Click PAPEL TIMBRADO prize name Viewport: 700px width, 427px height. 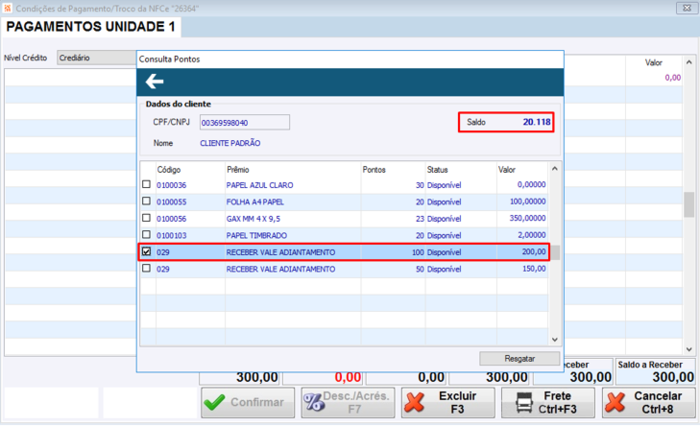(256, 235)
